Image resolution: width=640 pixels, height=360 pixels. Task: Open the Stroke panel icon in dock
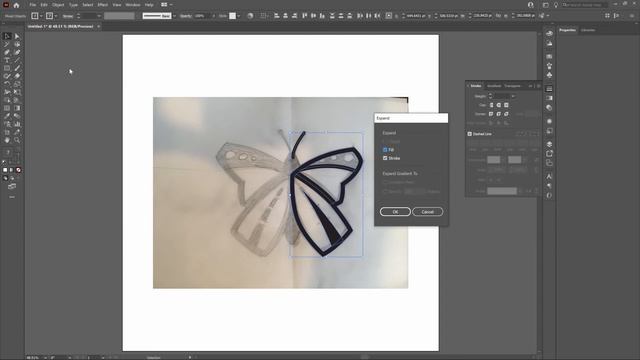click(x=549, y=89)
